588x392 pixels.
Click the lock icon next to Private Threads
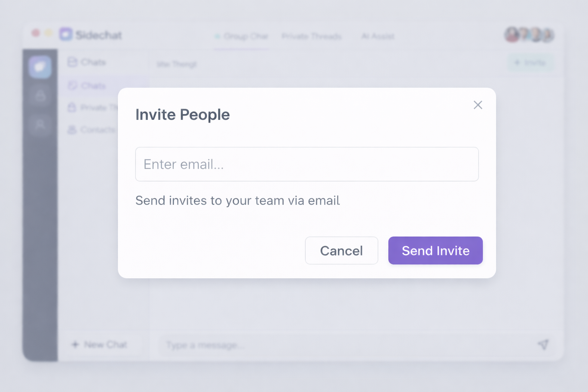[x=72, y=108]
